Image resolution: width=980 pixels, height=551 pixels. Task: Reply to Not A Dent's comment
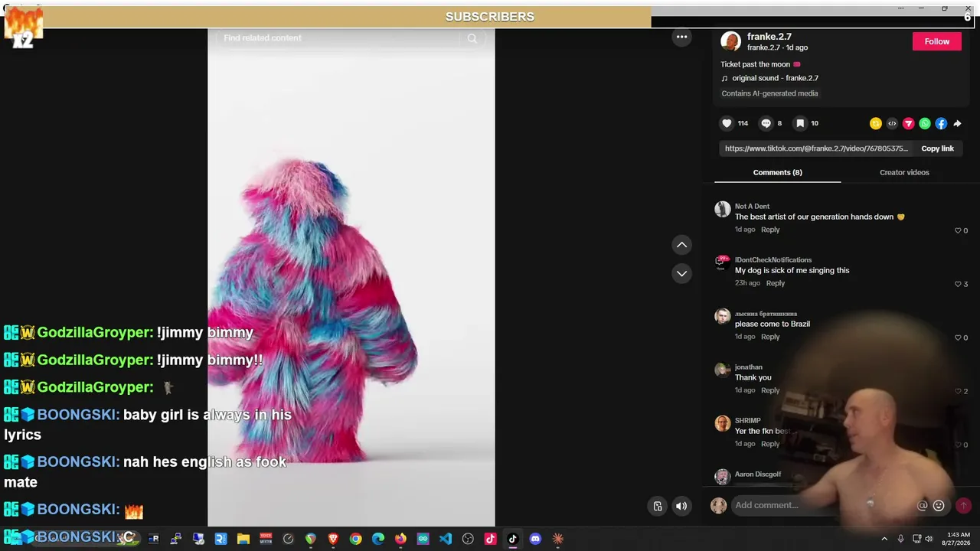coord(770,230)
